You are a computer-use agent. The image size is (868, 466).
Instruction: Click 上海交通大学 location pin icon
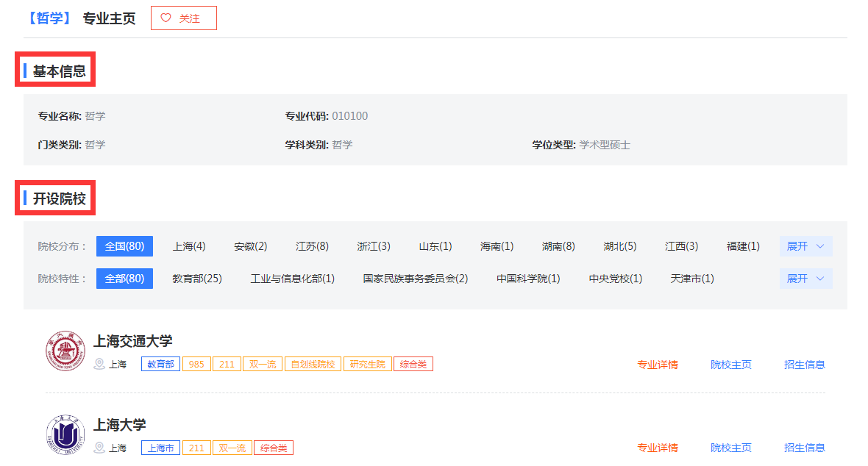pyautogui.click(x=99, y=364)
